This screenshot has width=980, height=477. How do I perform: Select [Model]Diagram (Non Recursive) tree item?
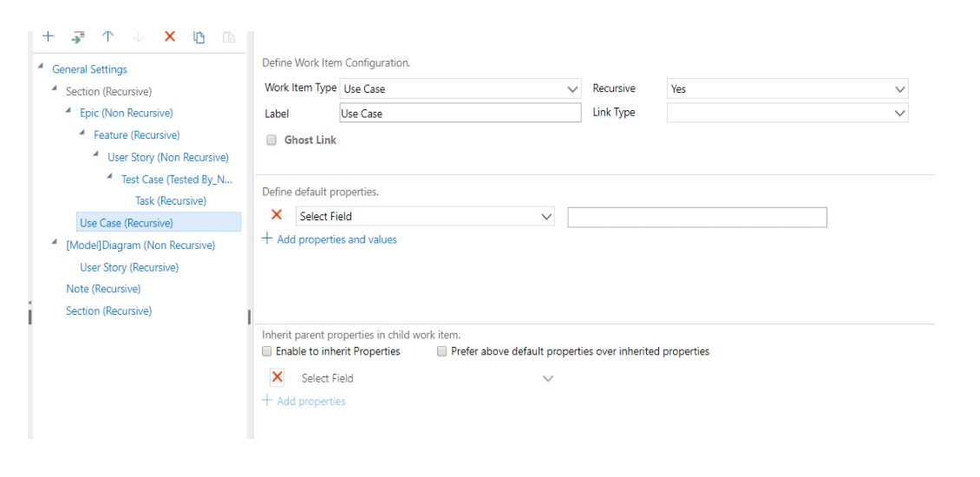140,245
